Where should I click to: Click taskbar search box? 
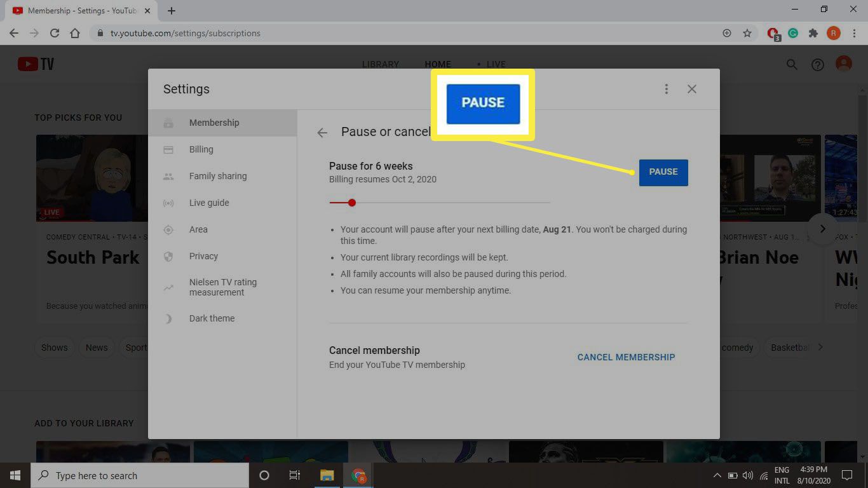pos(140,475)
